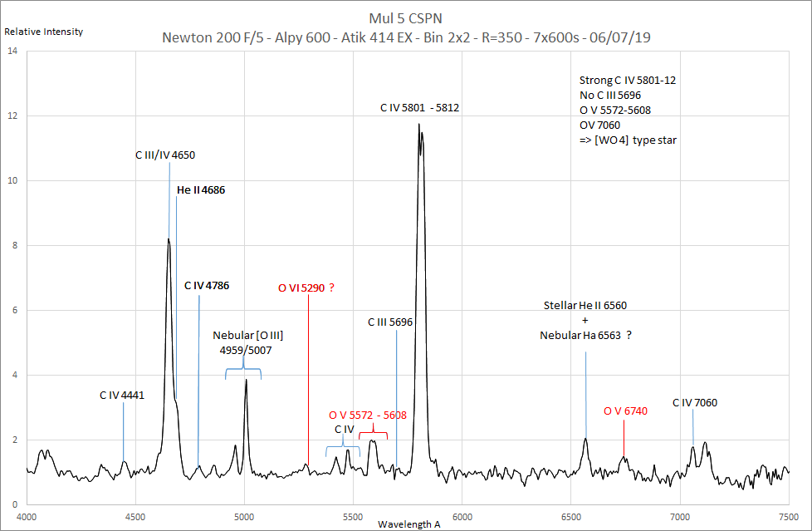Screen dimensions: 812x531
Task: Select the 'C IV' label above blue bracket
Action: (345, 429)
